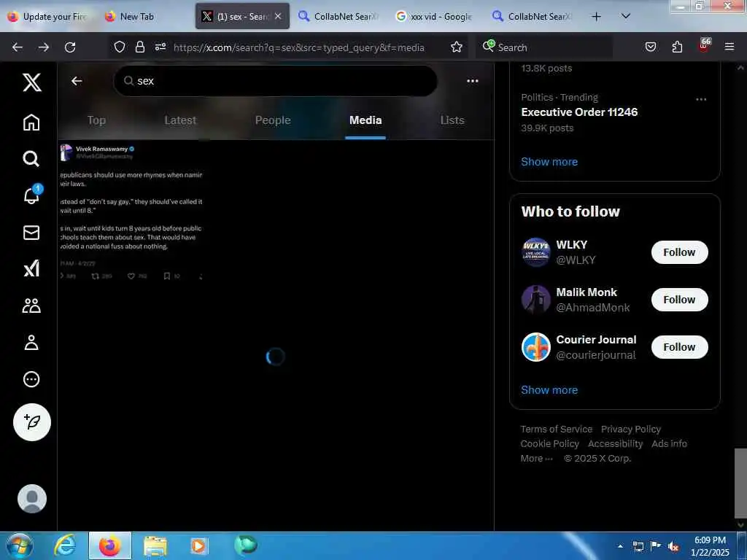Open Malik Monk profile name
747x560 pixels.
coord(587,292)
